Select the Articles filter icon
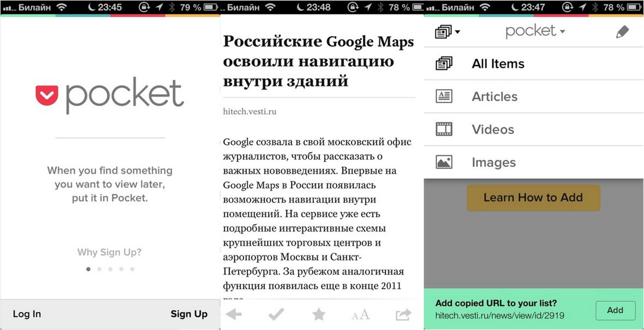 (x=445, y=96)
